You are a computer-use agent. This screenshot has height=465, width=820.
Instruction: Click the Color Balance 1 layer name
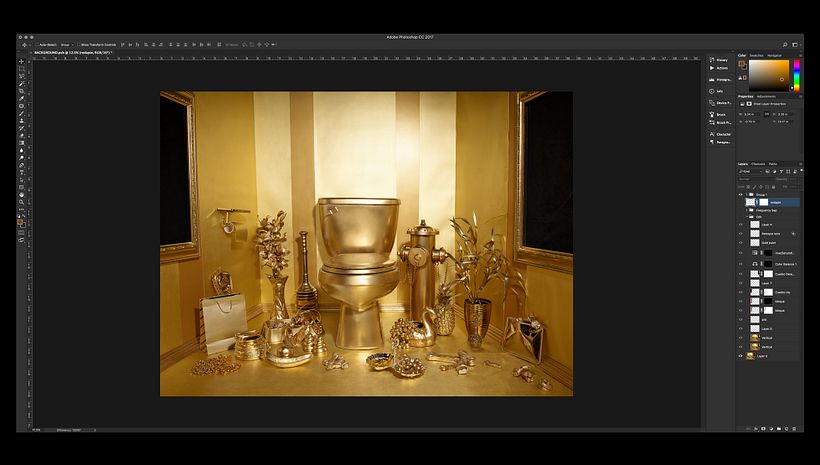[x=785, y=264]
